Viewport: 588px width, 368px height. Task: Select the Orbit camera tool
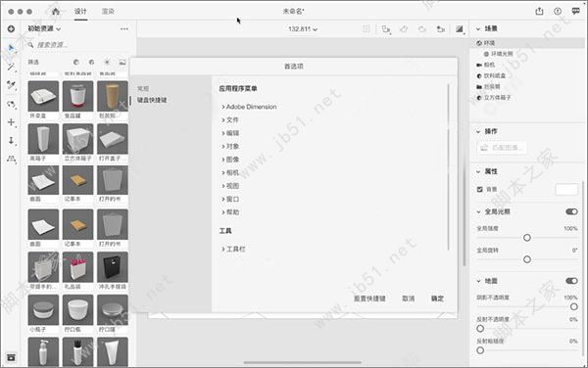click(x=11, y=104)
